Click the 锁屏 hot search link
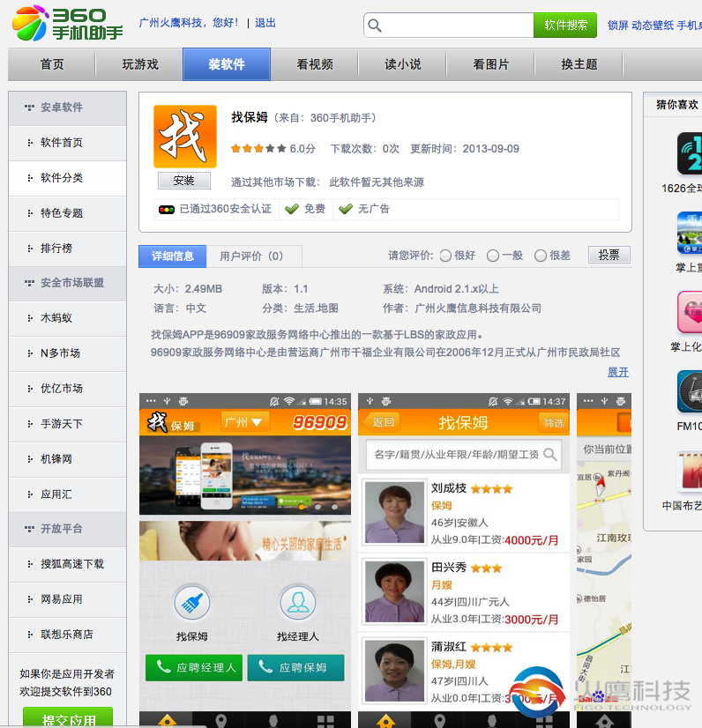702x728 pixels. point(618,26)
